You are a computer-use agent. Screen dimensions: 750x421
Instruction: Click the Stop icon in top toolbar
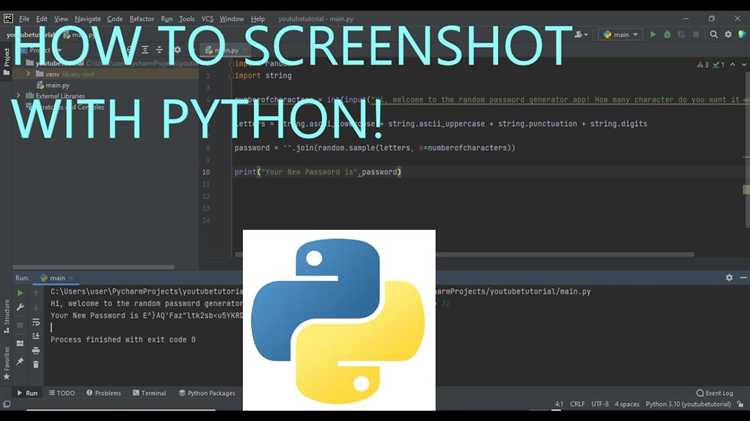pos(696,34)
